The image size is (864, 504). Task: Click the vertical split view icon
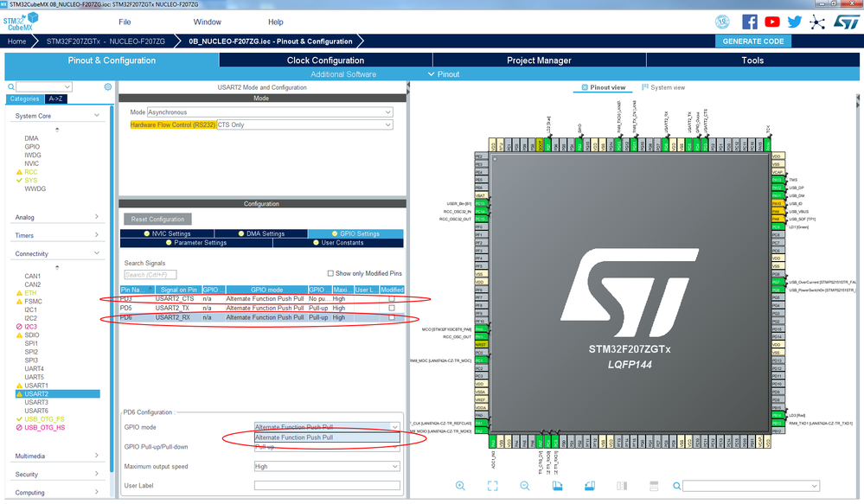(x=622, y=486)
